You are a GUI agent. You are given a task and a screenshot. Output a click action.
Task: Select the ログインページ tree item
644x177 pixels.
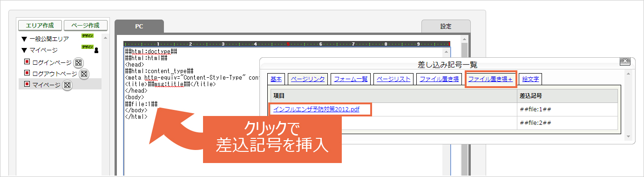coord(51,62)
